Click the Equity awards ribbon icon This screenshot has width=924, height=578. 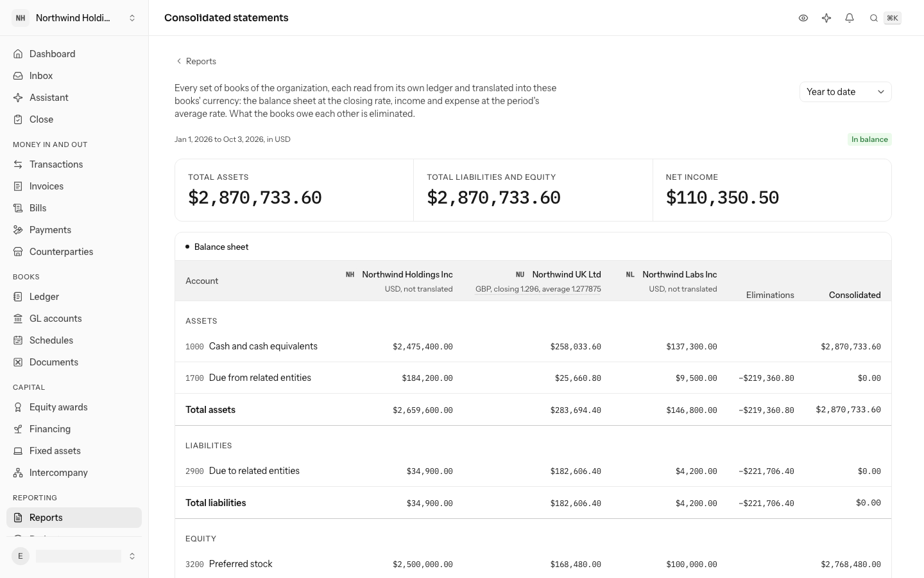pos(18,407)
